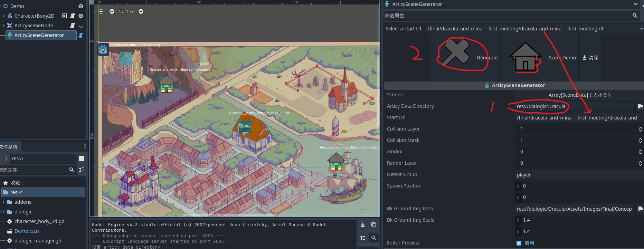Open the inspector node dropdown arrow
This screenshot has width=644, height=249.
(635, 4)
